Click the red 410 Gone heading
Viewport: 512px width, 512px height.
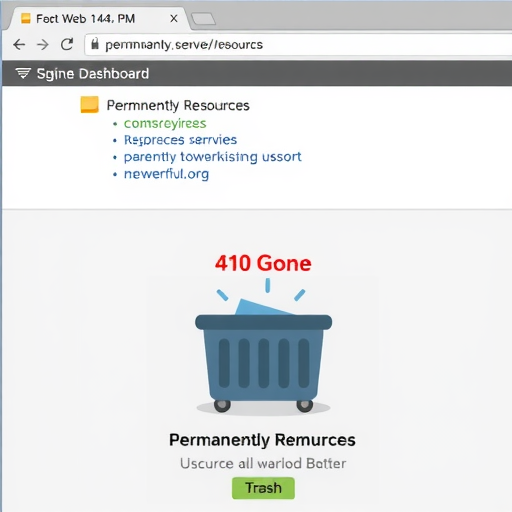pyautogui.click(x=263, y=263)
